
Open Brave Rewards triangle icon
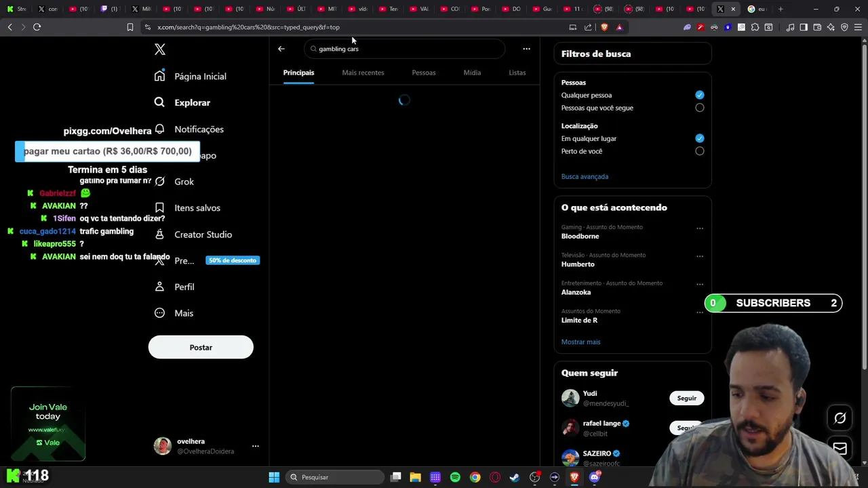click(x=619, y=27)
